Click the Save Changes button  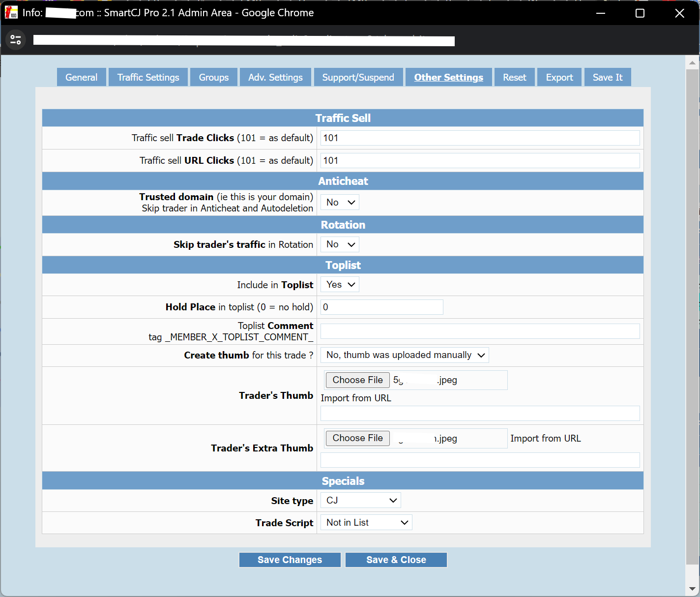click(290, 560)
